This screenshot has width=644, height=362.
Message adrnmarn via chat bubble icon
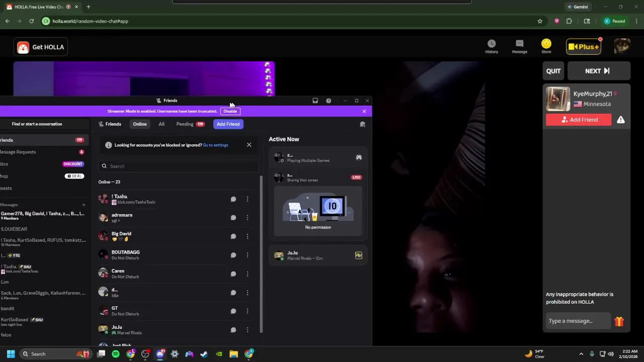(233, 218)
